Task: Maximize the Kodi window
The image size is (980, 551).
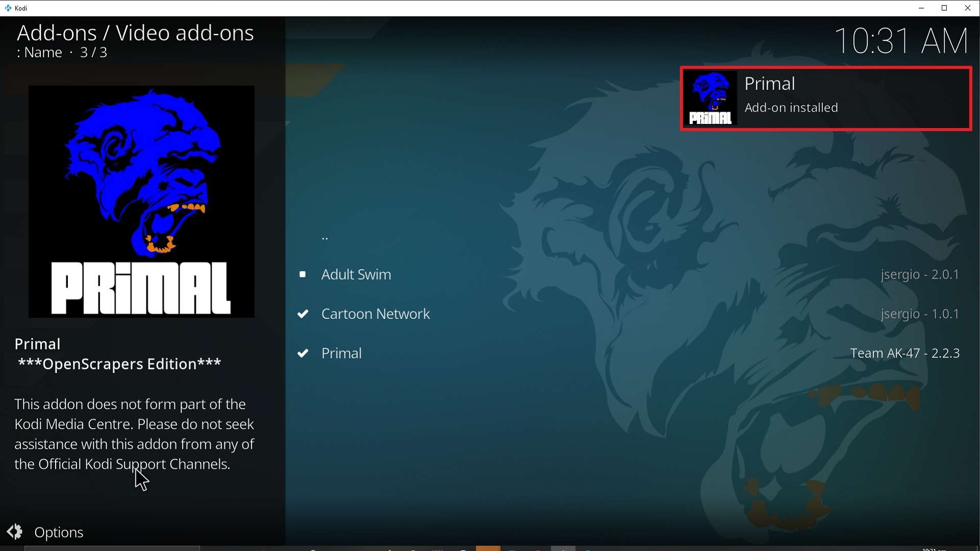Action: (x=945, y=8)
